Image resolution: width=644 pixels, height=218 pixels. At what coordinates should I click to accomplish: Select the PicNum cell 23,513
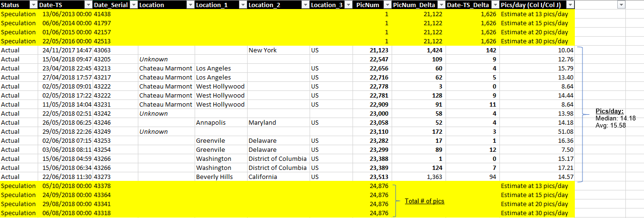372,177
